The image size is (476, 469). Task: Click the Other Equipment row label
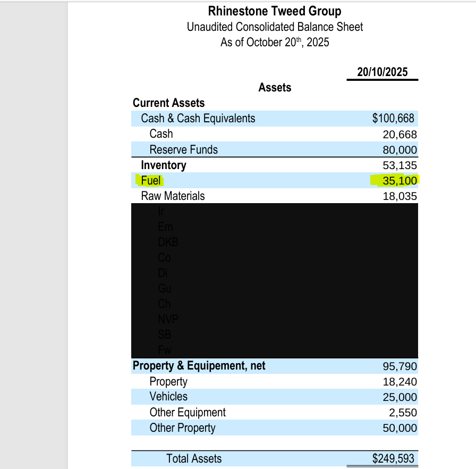pos(188,412)
